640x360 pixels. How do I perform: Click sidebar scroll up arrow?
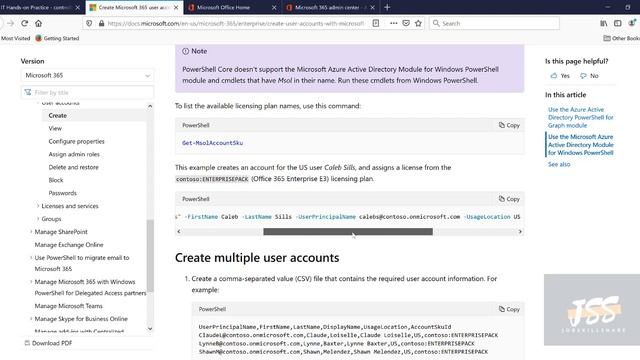pyautogui.click(x=150, y=106)
